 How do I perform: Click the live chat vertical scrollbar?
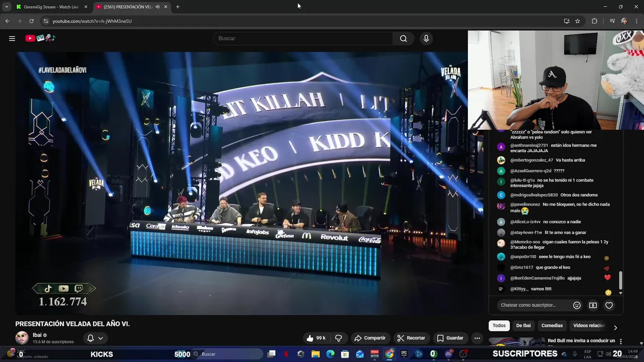[x=620, y=280]
